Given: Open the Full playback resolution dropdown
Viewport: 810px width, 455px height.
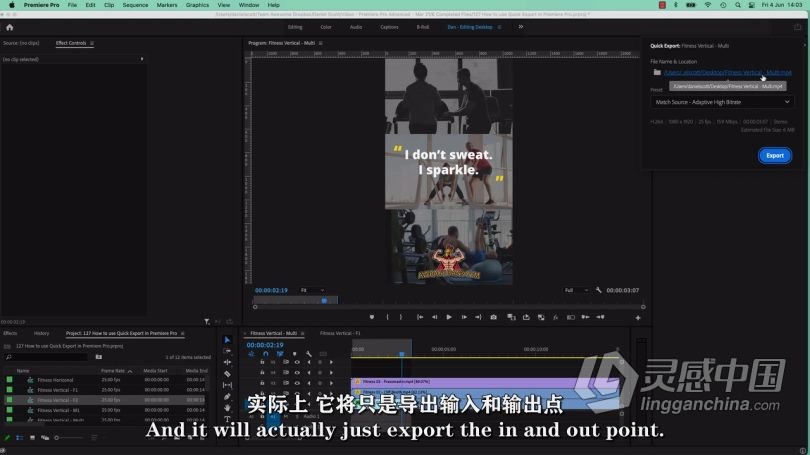Looking at the screenshot, I should tap(576, 290).
